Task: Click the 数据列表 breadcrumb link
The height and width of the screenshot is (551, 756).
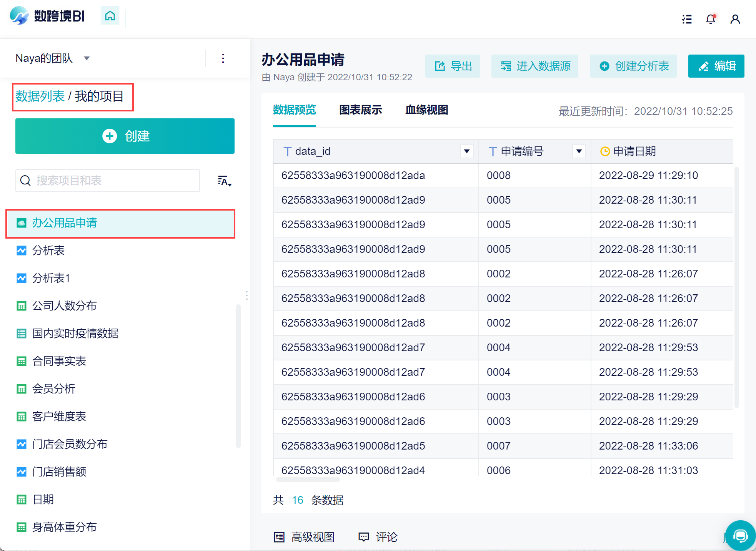Action: coord(40,96)
